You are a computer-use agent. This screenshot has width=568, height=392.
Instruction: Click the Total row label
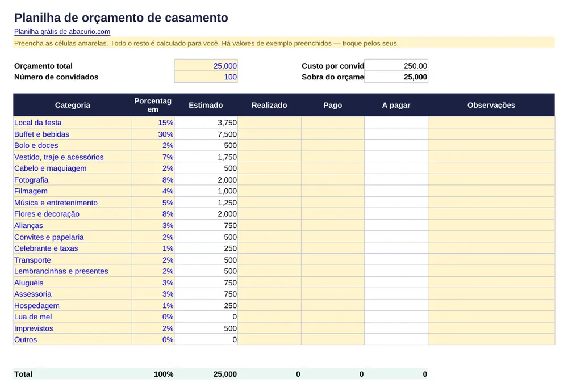(x=23, y=374)
